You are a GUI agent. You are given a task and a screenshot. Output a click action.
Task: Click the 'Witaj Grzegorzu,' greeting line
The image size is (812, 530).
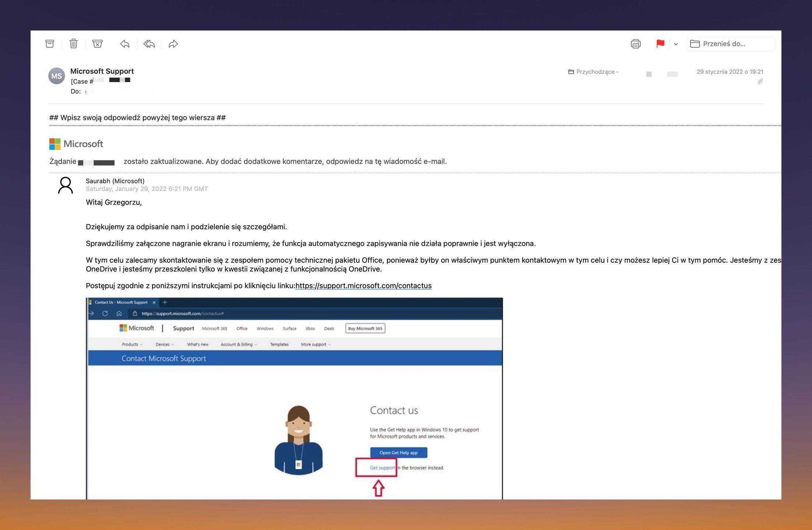tap(114, 202)
